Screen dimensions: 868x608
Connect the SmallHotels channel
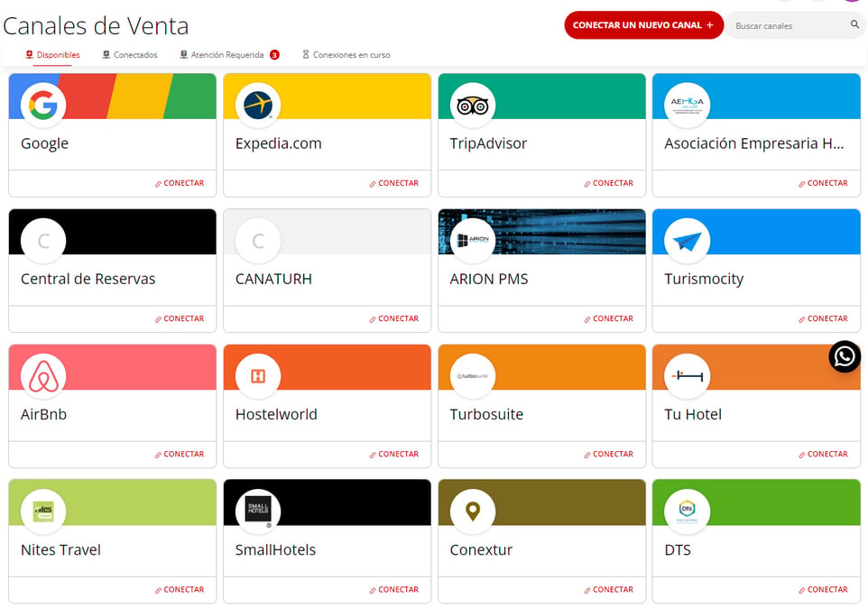point(394,590)
